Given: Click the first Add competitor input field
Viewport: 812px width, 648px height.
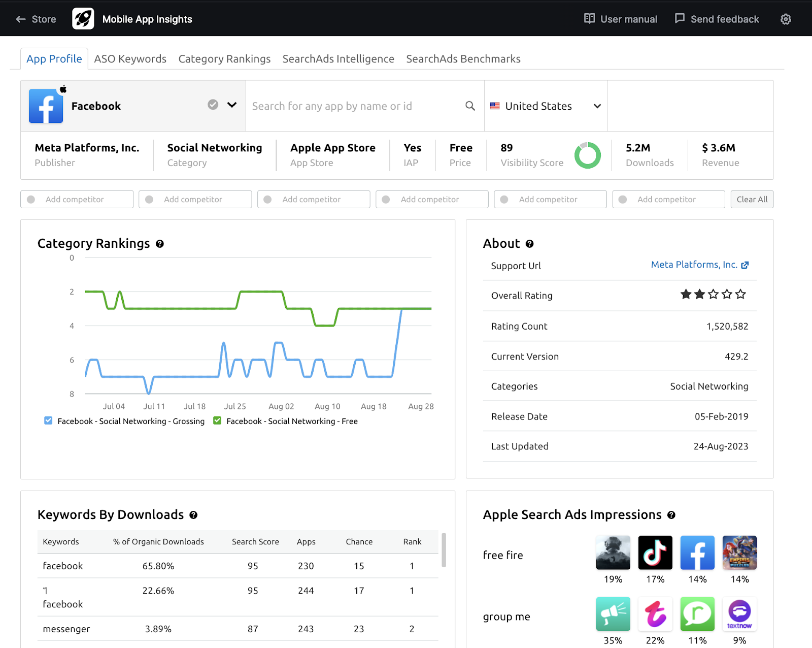Looking at the screenshot, I should pyautogui.click(x=77, y=199).
